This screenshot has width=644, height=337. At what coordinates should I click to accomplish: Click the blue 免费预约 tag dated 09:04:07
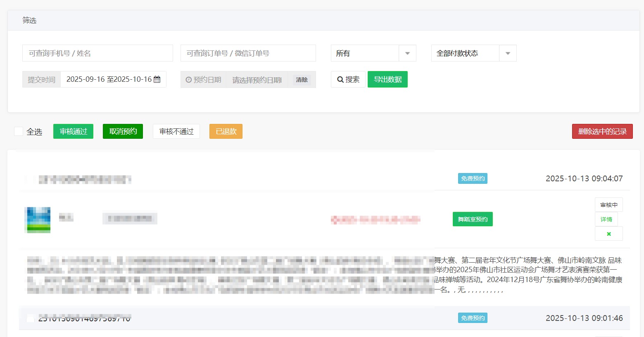pyautogui.click(x=473, y=178)
